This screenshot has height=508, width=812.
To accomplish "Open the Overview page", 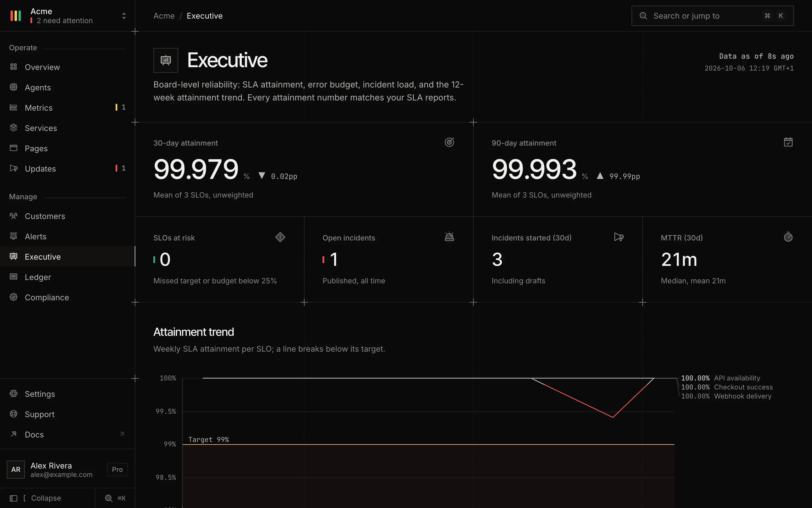I will pyautogui.click(x=67, y=67).
